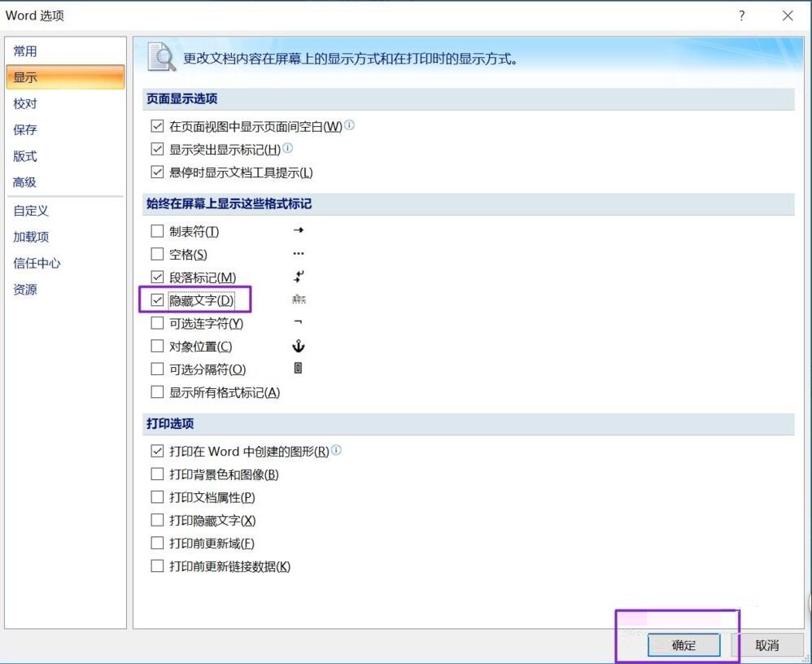Check 打印文档属性 option
812x664 pixels.
(157, 497)
